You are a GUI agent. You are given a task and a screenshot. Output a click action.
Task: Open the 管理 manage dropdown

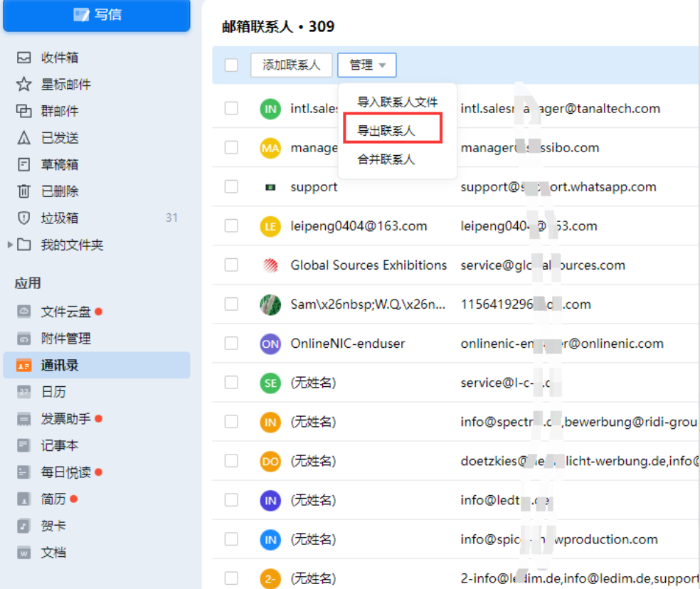[366, 65]
